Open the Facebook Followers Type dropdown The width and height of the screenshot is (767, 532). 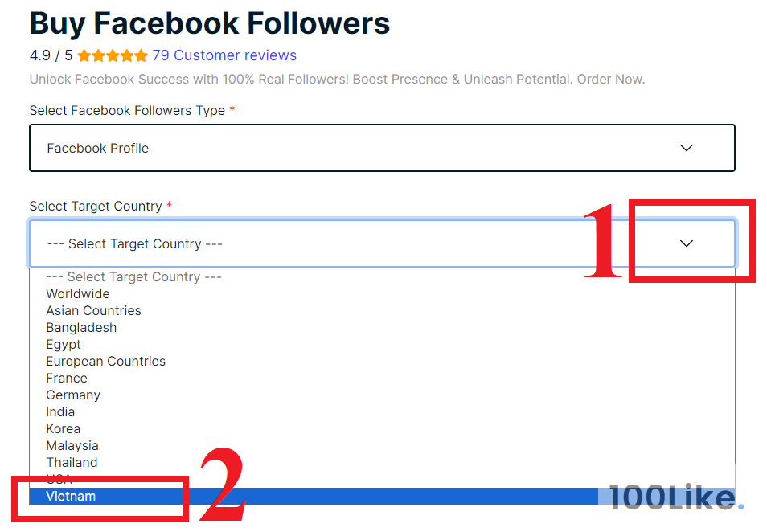pos(382,148)
